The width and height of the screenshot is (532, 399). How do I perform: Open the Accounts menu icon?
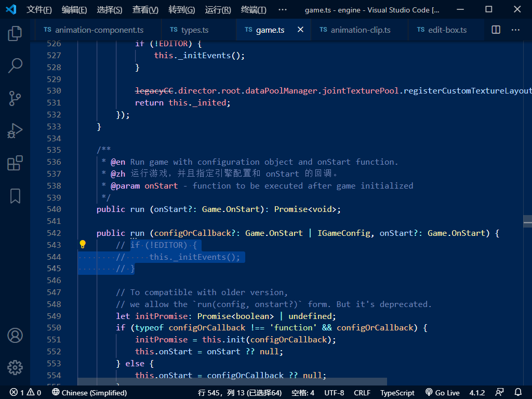pos(15,336)
